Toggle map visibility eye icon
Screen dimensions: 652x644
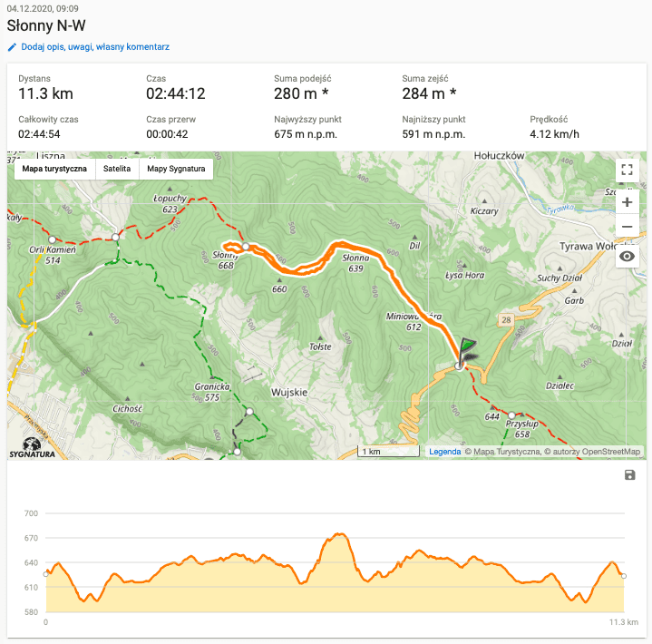[x=626, y=258]
